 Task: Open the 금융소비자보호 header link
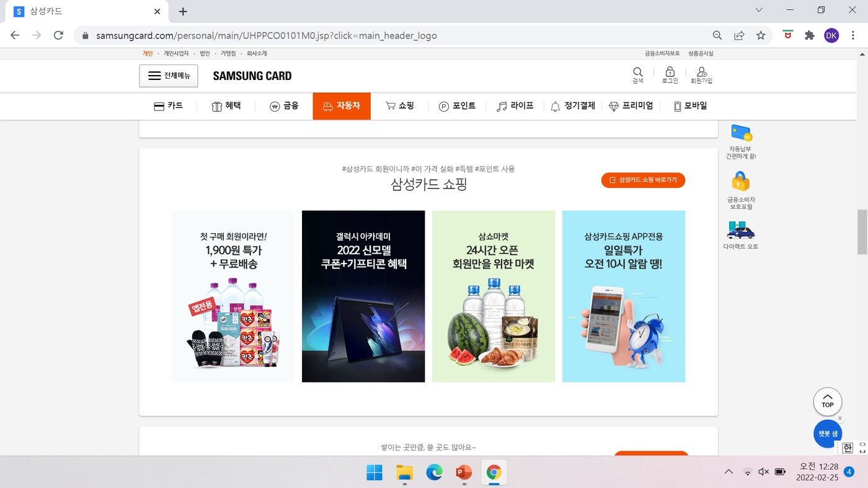662,53
